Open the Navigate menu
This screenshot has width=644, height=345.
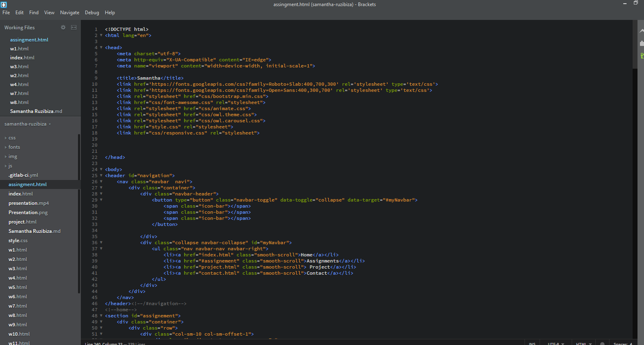pos(69,13)
